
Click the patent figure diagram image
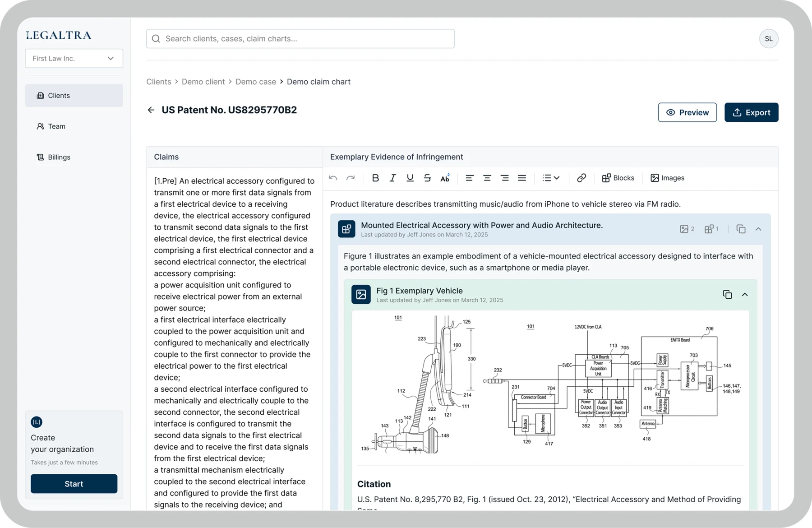coord(550,384)
